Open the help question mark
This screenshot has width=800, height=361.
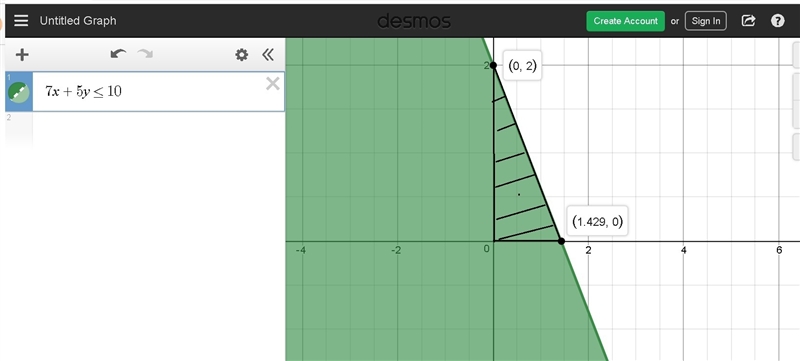tap(778, 20)
